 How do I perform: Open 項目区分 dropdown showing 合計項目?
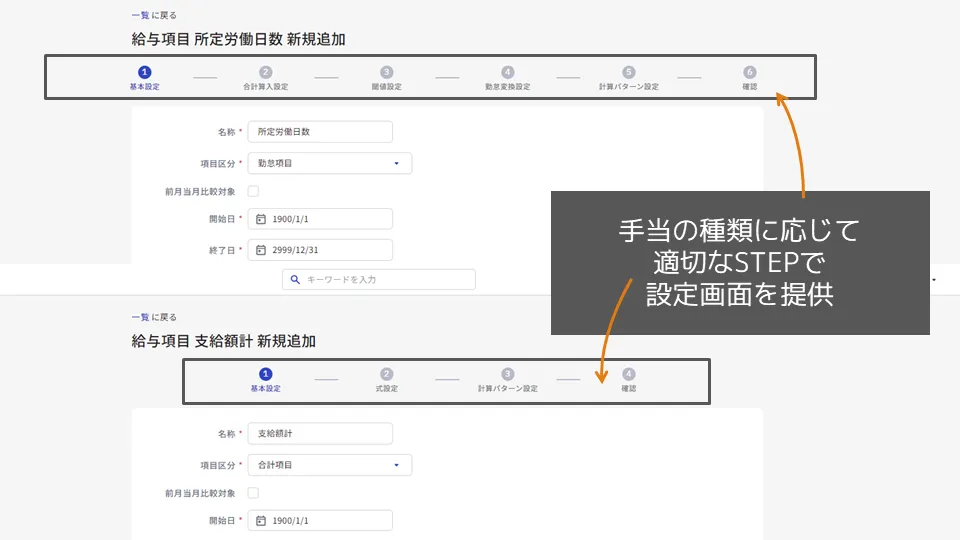329,465
